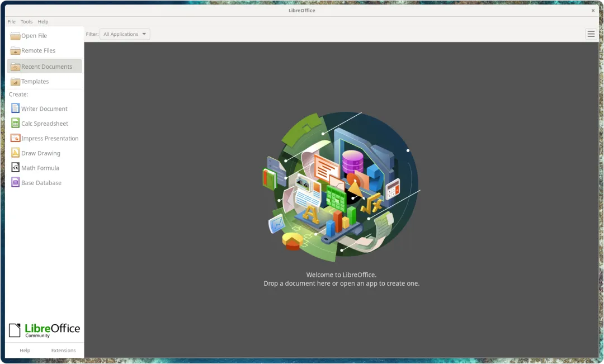Click the Recent Documents folder icon

click(15, 67)
